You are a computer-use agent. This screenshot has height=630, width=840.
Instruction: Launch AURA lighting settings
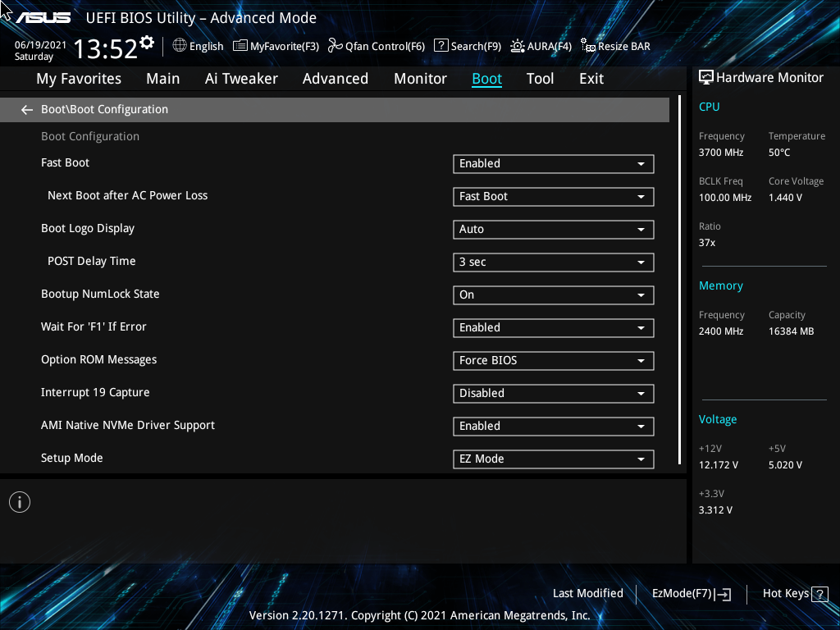click(x=541, y=46)
